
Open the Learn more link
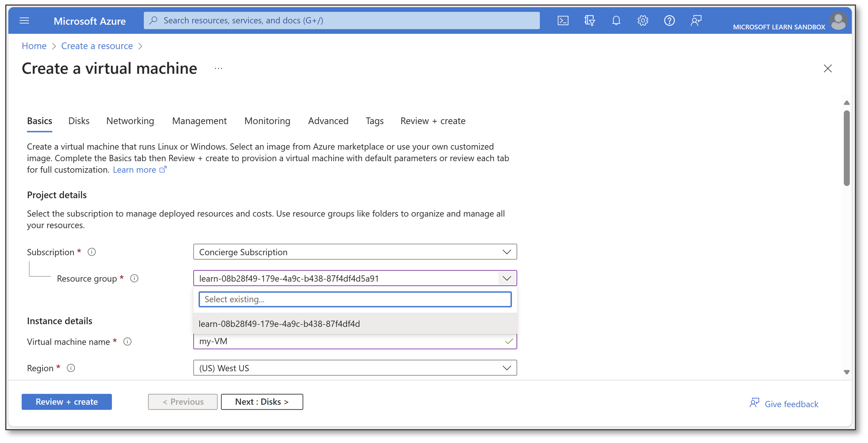134,170
